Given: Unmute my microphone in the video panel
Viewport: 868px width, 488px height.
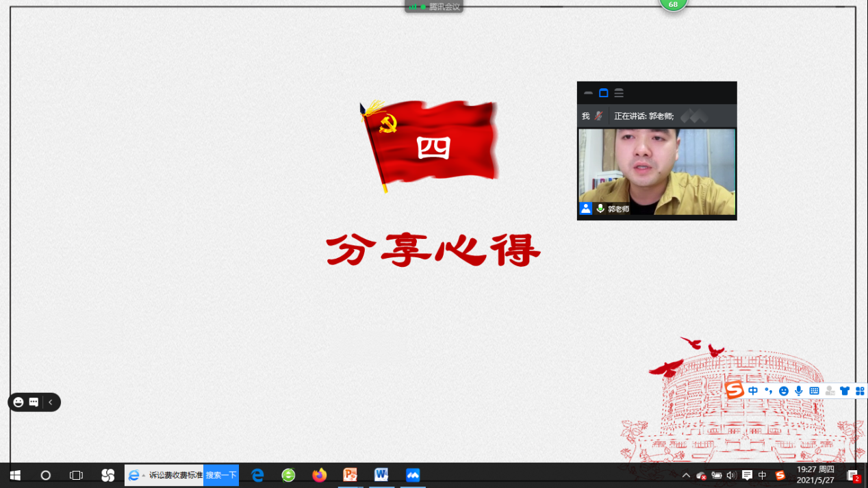Looking at the screenshot, I should 598,116.
